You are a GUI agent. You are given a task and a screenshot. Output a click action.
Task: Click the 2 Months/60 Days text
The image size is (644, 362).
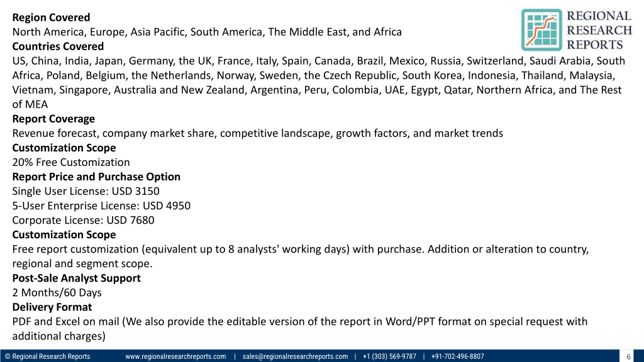(x=57, y=293)
